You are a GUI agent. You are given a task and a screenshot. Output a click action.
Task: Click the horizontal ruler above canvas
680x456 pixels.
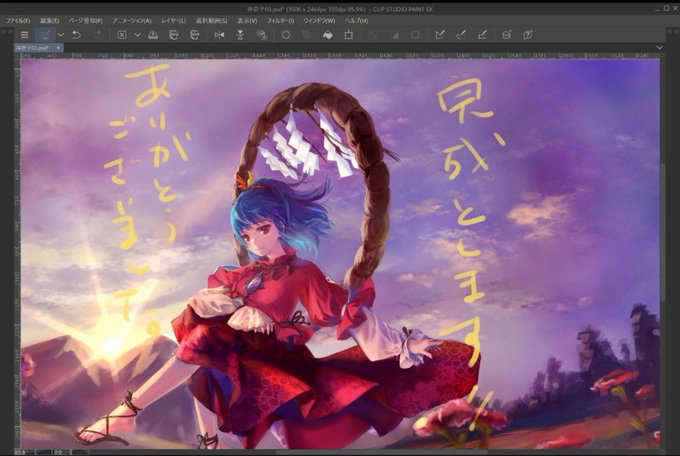340,56
